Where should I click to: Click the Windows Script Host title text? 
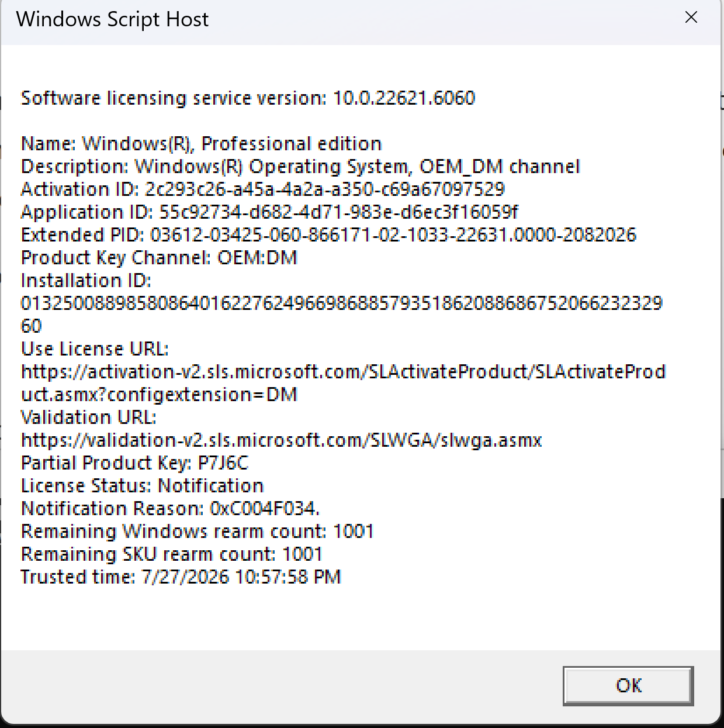[x=112, y=19]
